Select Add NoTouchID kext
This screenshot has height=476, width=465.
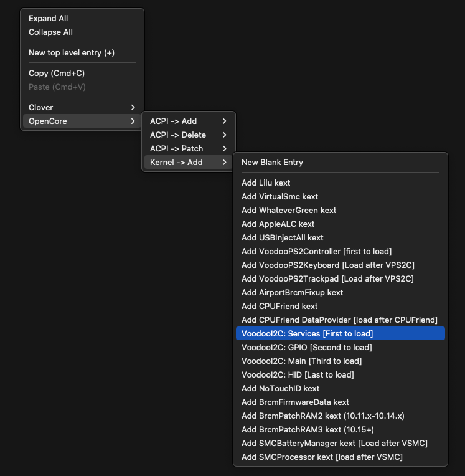tap(280, 389)
